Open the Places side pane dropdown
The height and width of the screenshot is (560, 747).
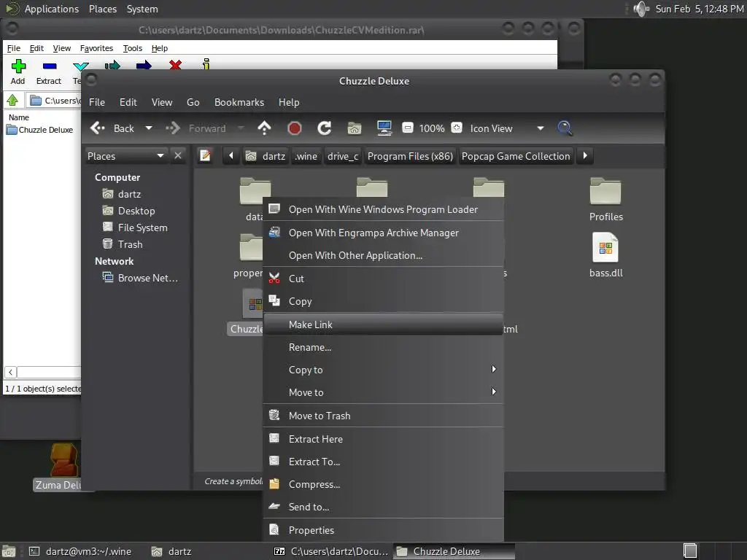(x=125, y=156)
